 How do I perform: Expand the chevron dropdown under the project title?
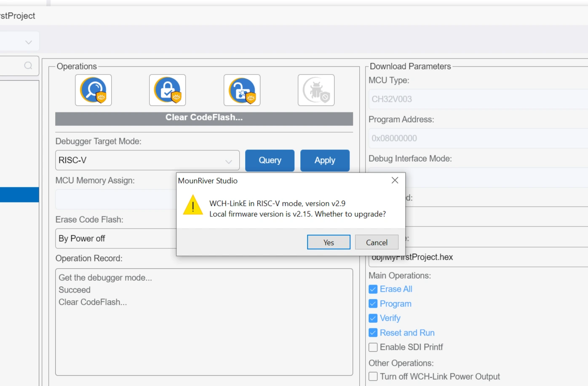[x=28, y=42]
